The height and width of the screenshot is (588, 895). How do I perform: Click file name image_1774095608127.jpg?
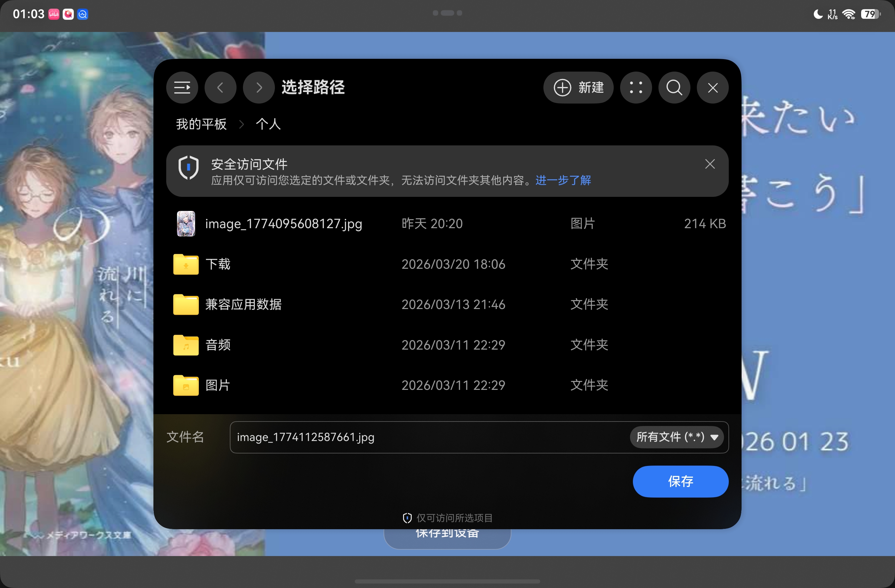(x=284, y=224)
